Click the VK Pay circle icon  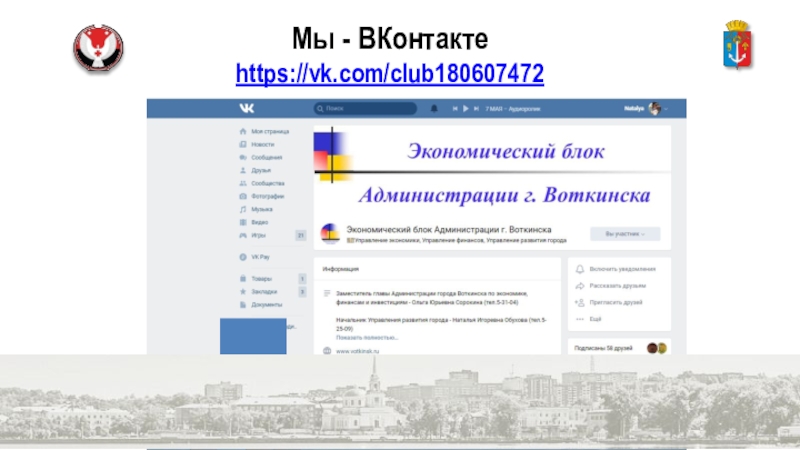(x=243, y=257)
